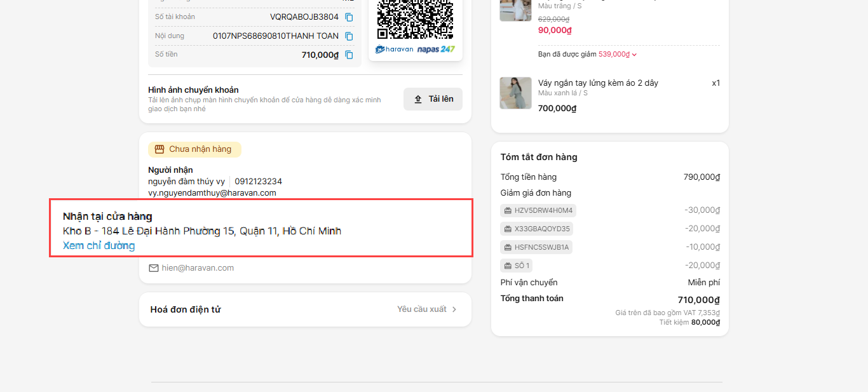Copy the transfer content 0107NPS68690810THANH TOAN

[349, 36]
